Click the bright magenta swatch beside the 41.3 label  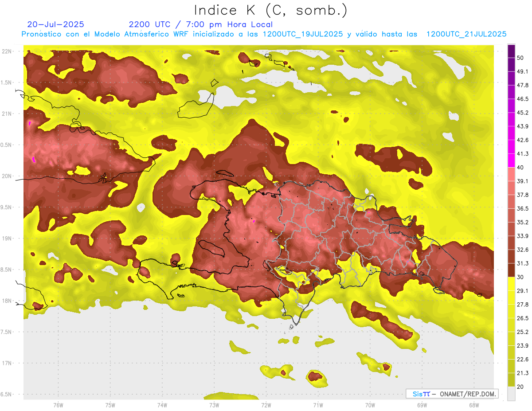[x=511, y=160]
